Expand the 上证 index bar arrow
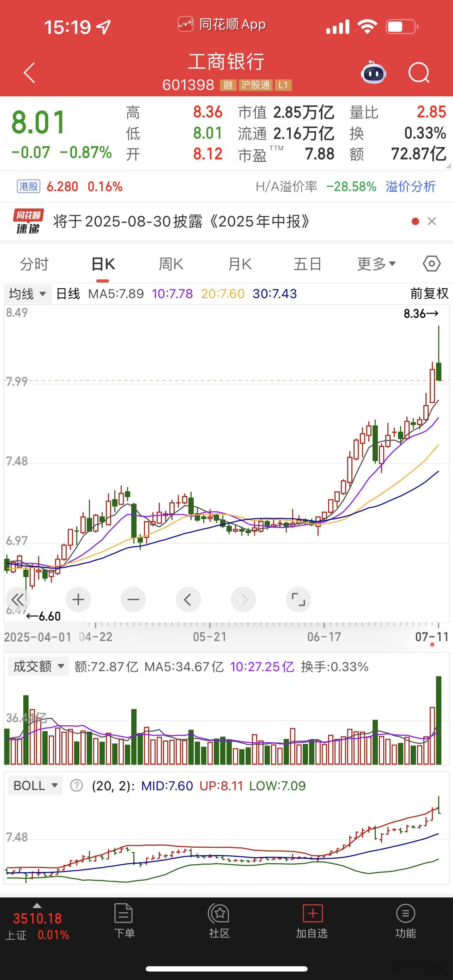This screenshot has height=980, width=453. tap(37, 905)
